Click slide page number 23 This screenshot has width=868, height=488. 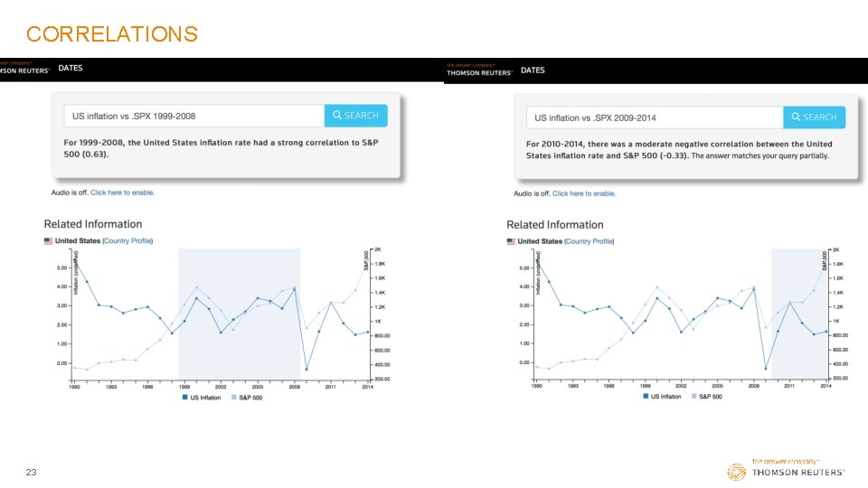(31, 472)
